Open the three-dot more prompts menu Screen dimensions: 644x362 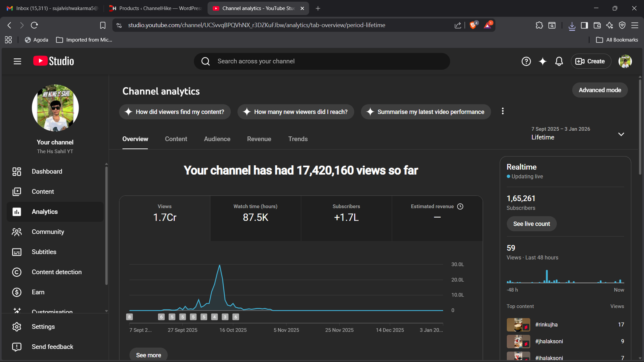tap(502, 111)
